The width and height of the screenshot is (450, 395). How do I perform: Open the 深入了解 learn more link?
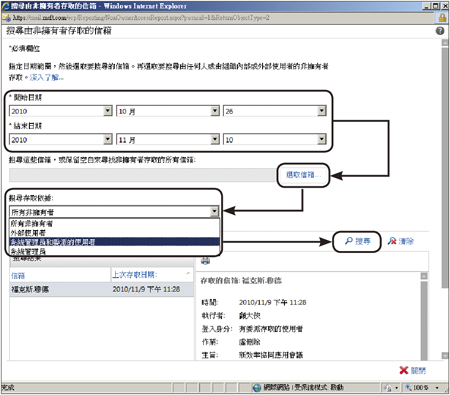point(46,78)
